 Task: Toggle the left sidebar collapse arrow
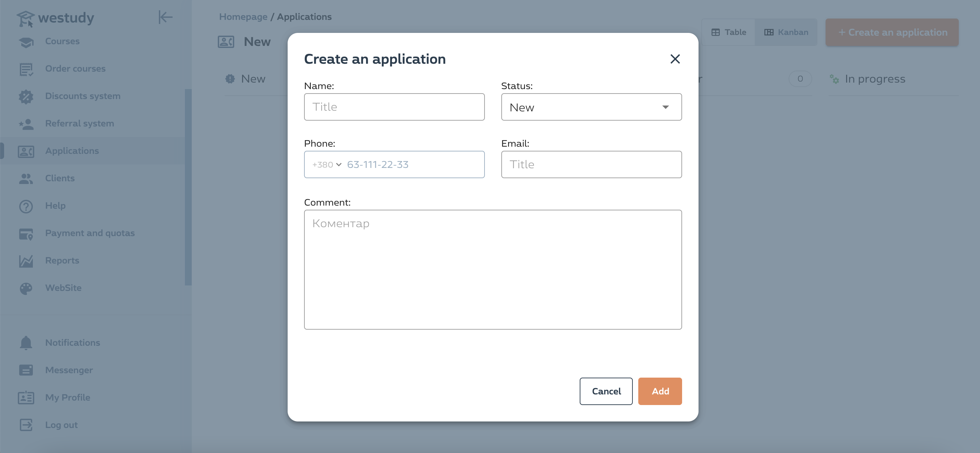point(165,17)
